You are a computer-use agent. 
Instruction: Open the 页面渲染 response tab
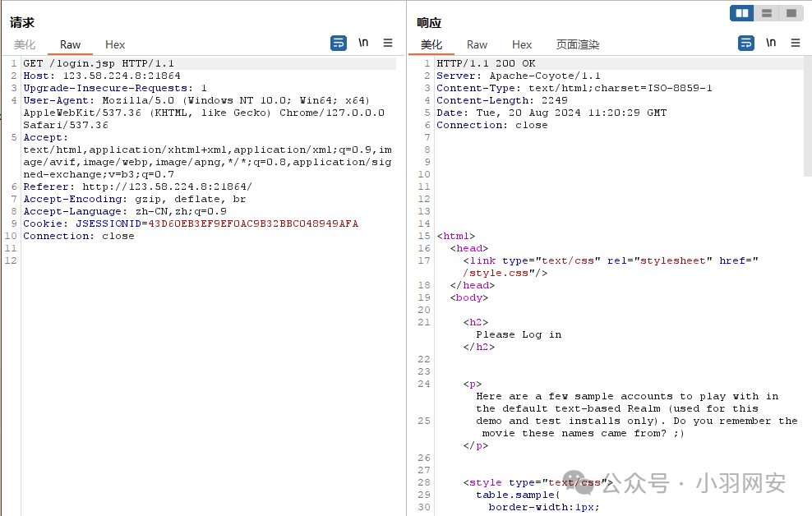578,45
